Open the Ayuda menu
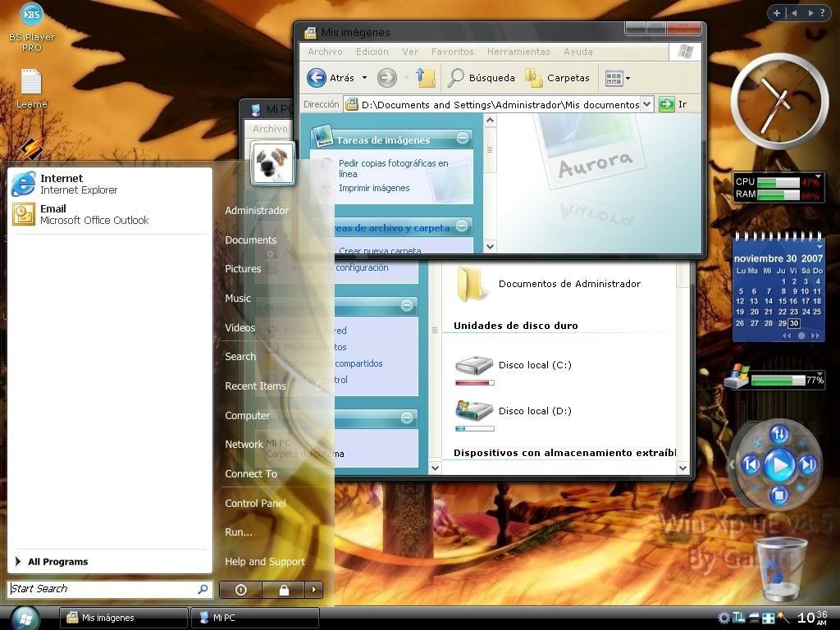 point(578,52)
